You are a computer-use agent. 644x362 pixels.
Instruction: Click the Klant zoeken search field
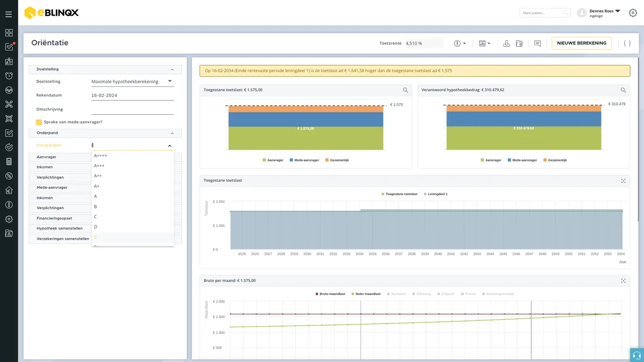(545, 13)
